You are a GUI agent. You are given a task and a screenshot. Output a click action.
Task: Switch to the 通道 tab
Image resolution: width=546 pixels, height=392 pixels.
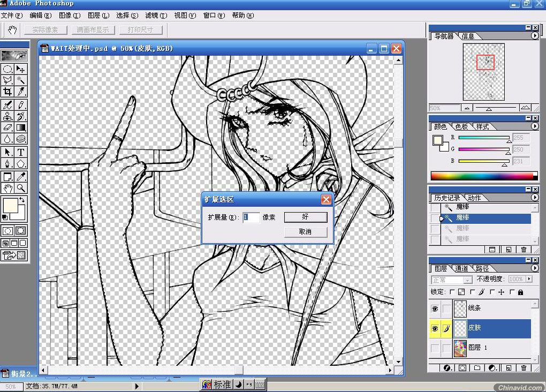coord(461,268)
